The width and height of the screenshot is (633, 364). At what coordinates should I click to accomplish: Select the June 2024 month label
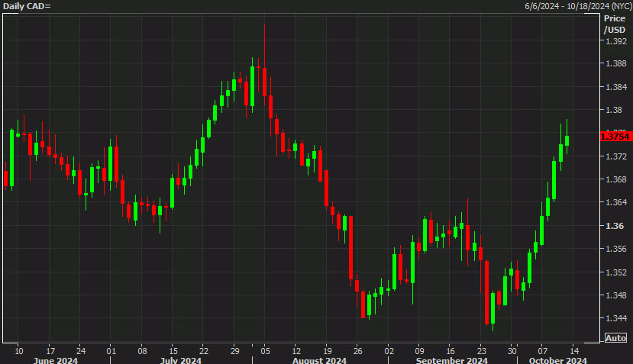coord(56,360)
